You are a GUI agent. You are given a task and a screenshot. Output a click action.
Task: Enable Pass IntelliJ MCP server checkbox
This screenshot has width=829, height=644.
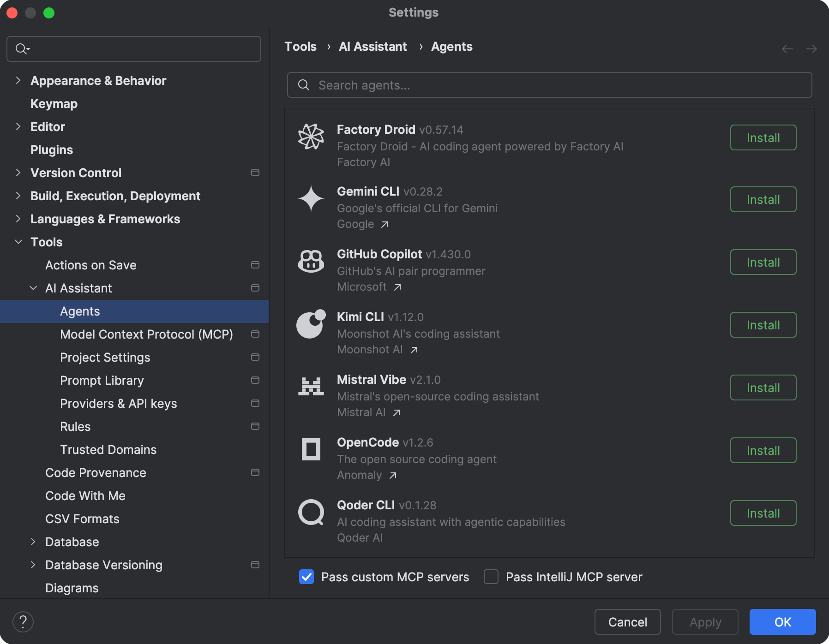tap(491, 577)
